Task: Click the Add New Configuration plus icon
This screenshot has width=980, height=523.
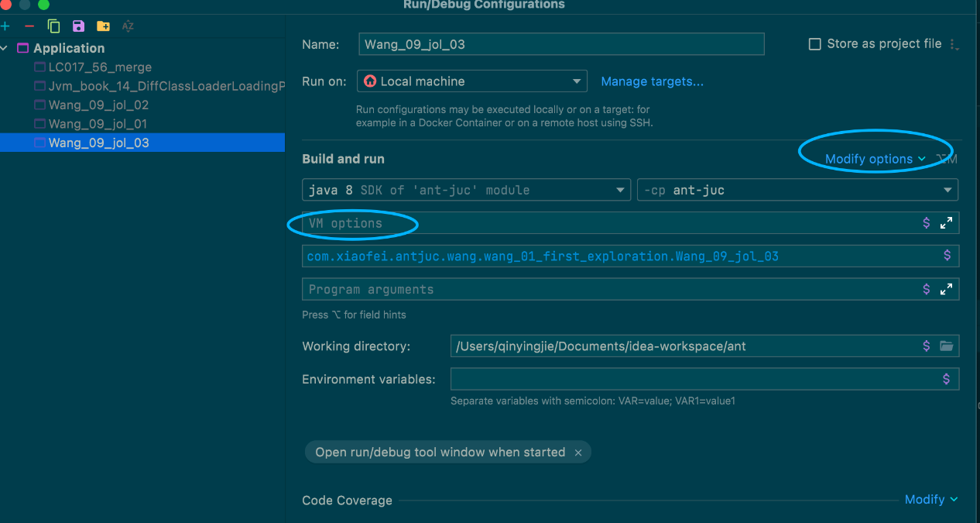Action: 5,26
